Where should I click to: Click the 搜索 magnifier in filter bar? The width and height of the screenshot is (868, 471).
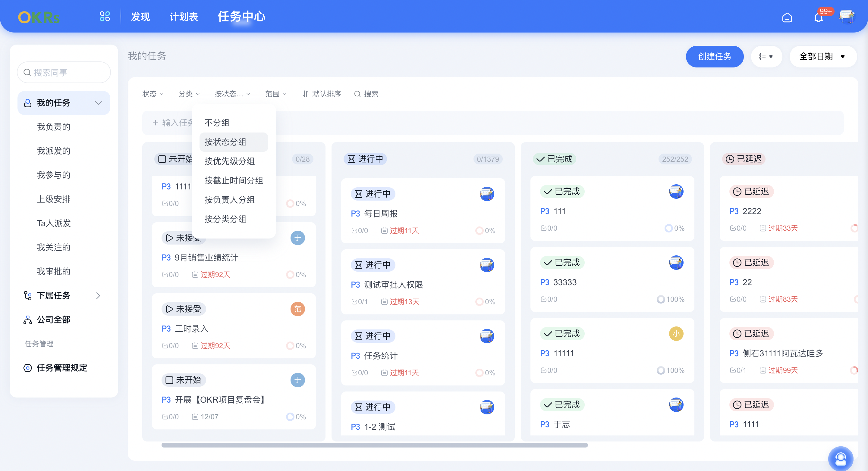(x=357, y=94)
